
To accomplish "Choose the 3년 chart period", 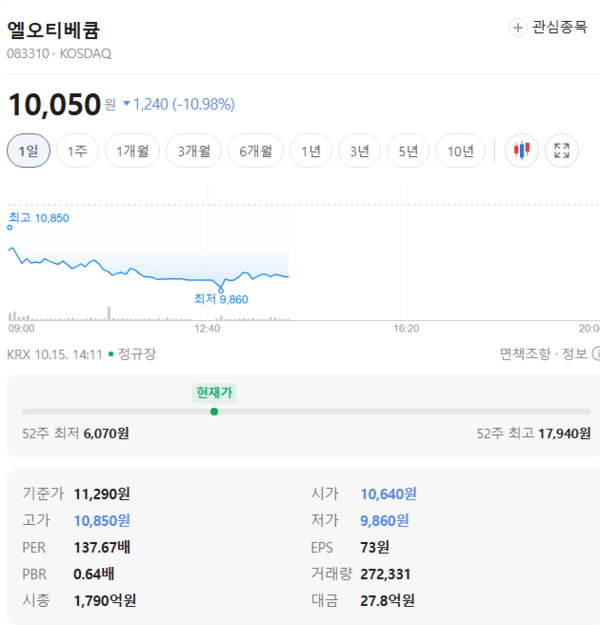I will 360,151.
